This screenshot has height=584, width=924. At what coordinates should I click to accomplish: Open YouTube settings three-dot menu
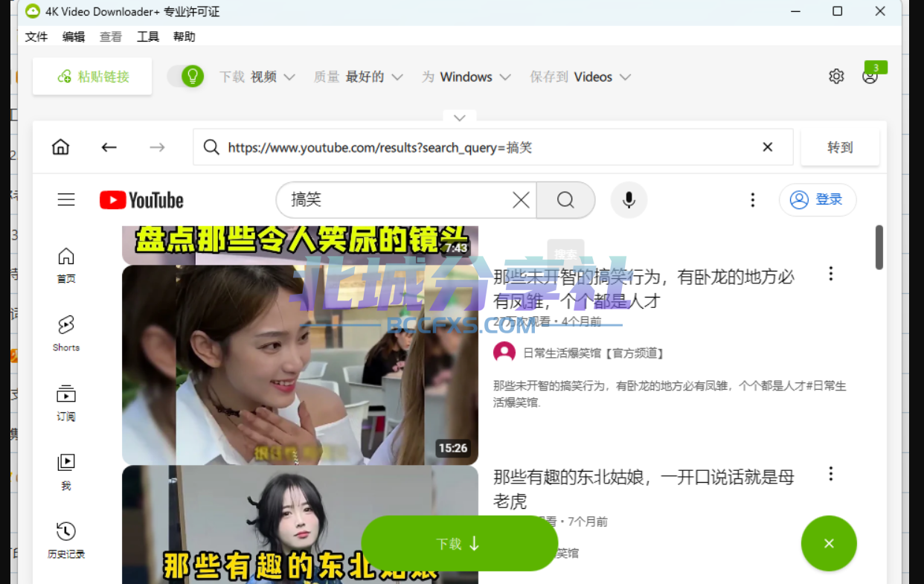[753, 199]
